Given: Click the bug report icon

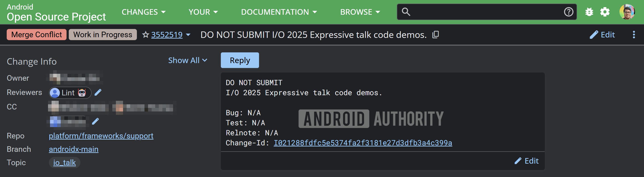Looking at the screenshot, I should [589, 12].
